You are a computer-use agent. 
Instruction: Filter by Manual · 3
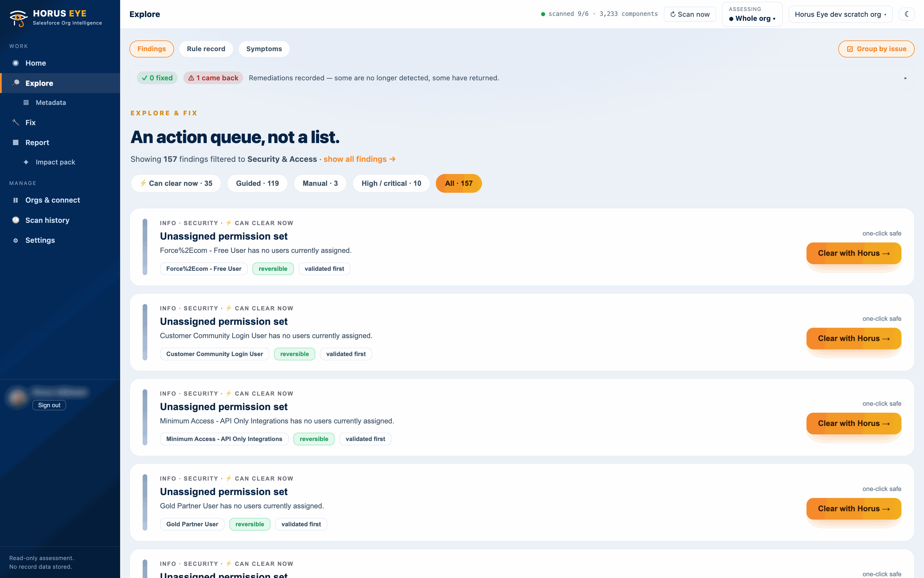[320, 183]
